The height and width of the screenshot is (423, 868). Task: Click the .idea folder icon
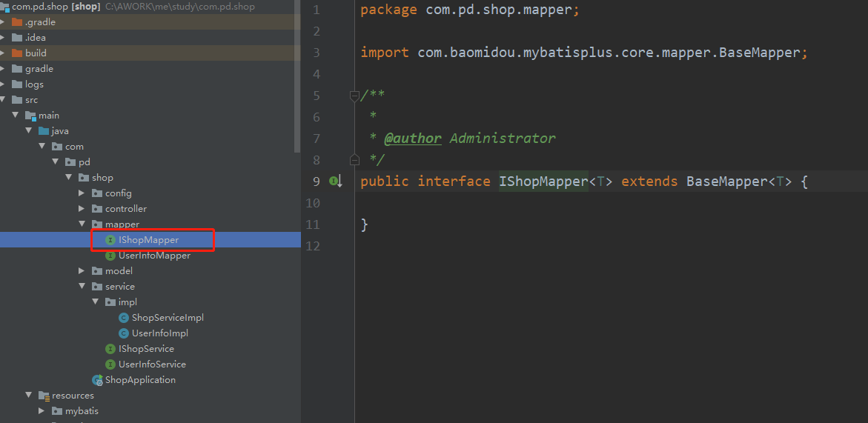tap(16, 38)
